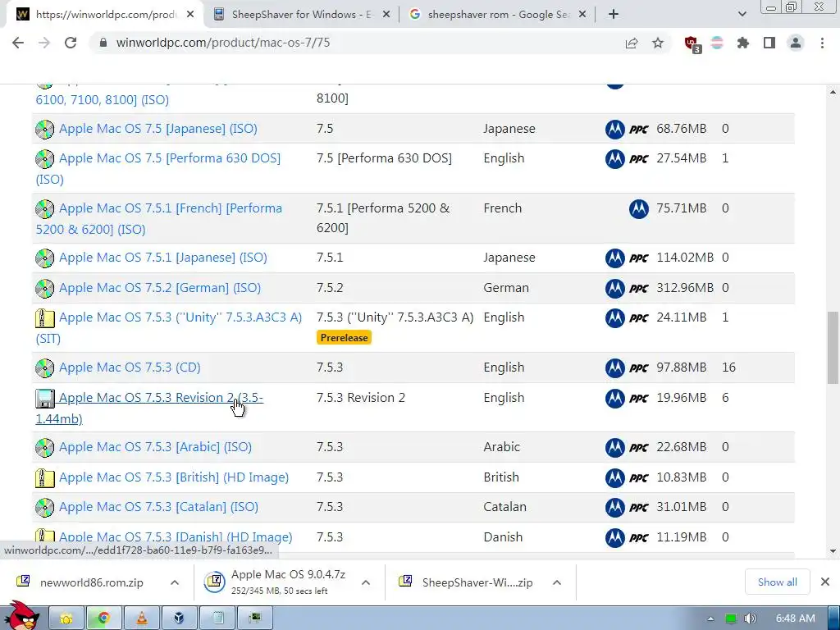
Task: Expand options for newworld86.rom.zip download
Action: click(x=175, y=582)
